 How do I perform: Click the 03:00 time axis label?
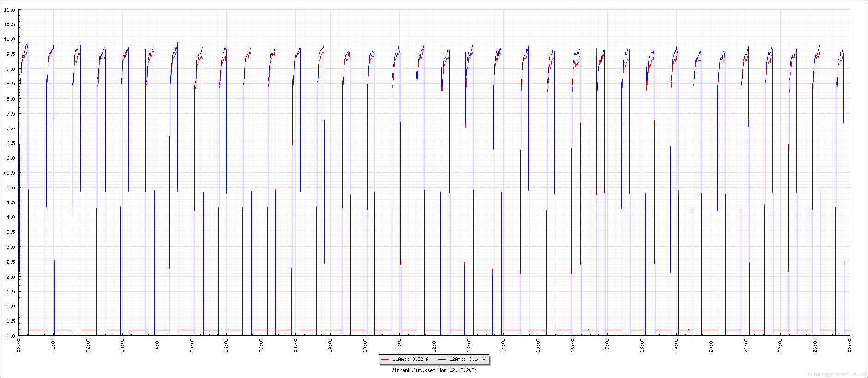[x=123, y=346]
